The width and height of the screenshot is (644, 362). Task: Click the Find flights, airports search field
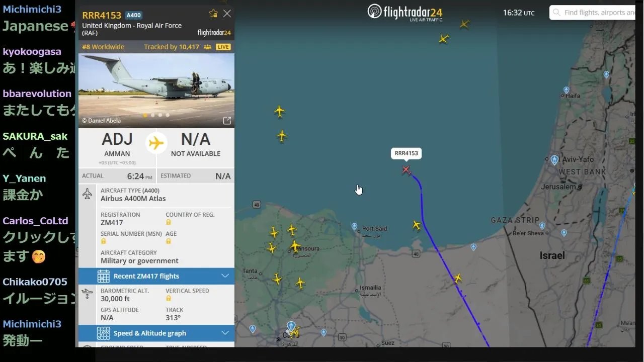coord(592,13)
